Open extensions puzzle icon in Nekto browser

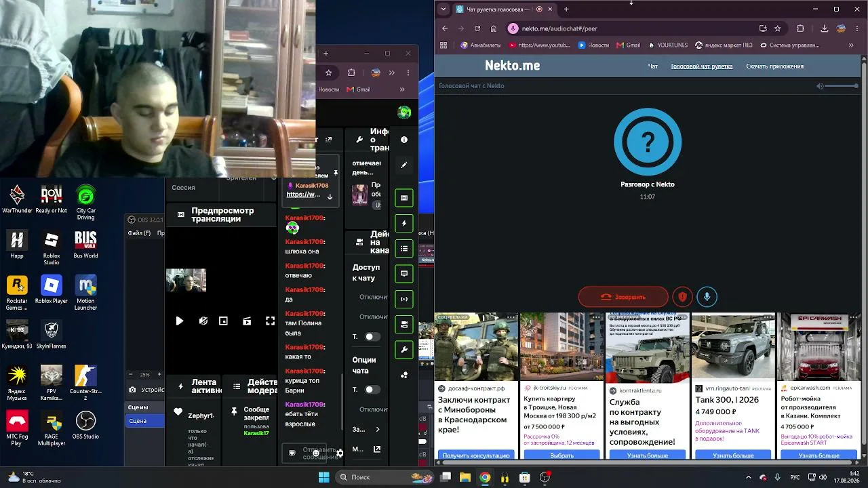point(800,28)
